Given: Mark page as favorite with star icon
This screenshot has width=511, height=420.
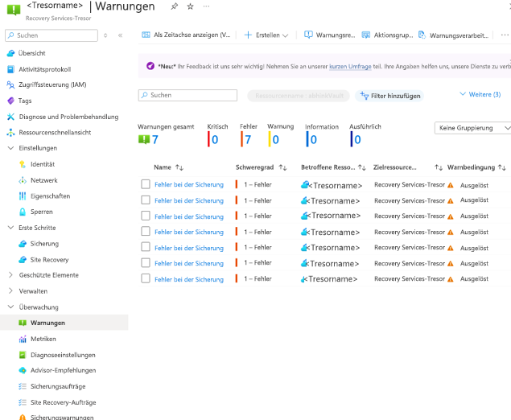Looking at the screenshot, I should click(191, 6).
